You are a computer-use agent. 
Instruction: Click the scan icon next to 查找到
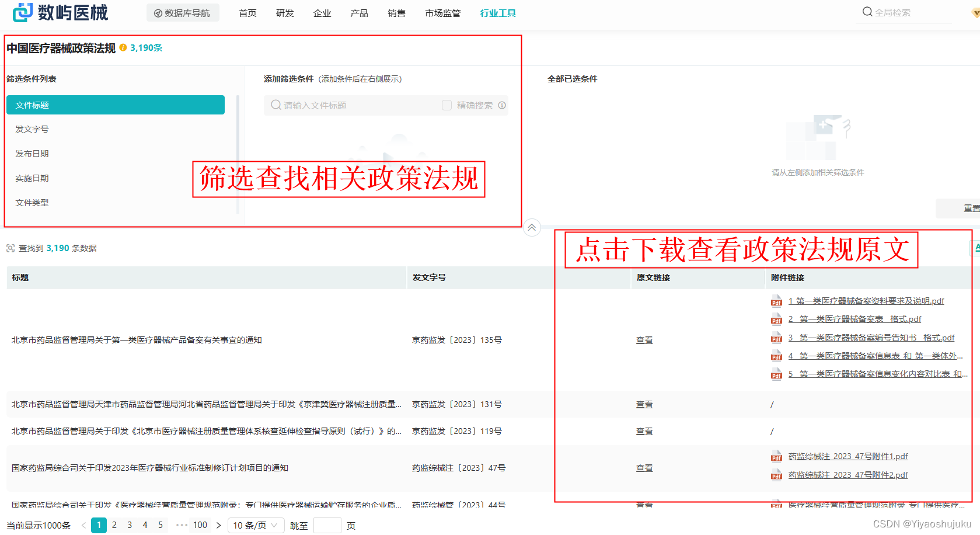click(11, 248)
